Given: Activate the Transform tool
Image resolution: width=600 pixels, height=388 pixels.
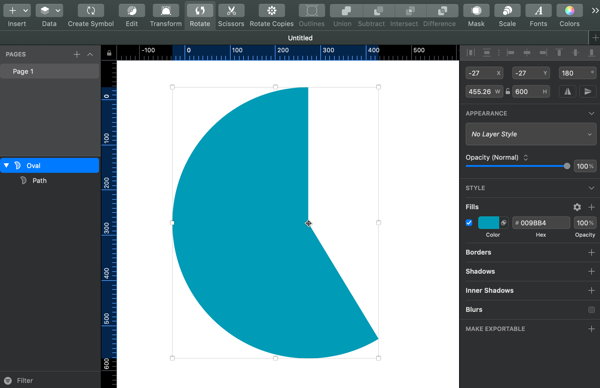Looking at the screenshot, I should point(166,11).
